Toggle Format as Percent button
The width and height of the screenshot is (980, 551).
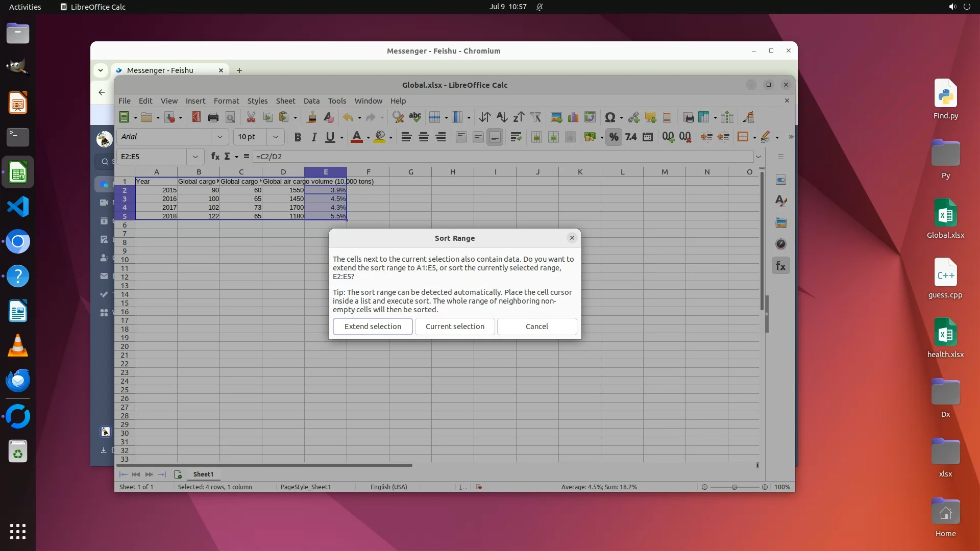tap(614, 137)
